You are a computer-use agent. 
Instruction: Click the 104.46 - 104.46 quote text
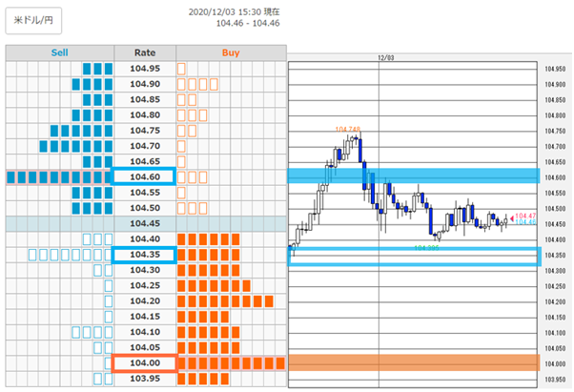point(248,24)
